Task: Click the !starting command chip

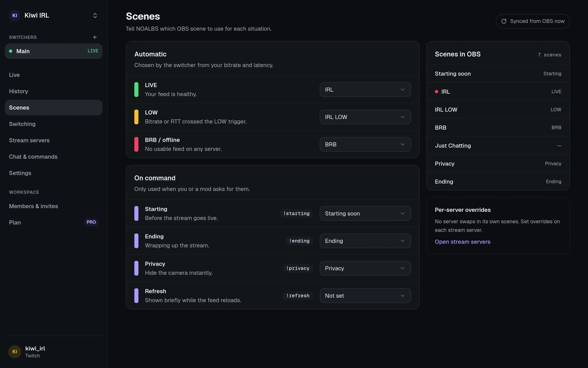Action: point(296,213)
